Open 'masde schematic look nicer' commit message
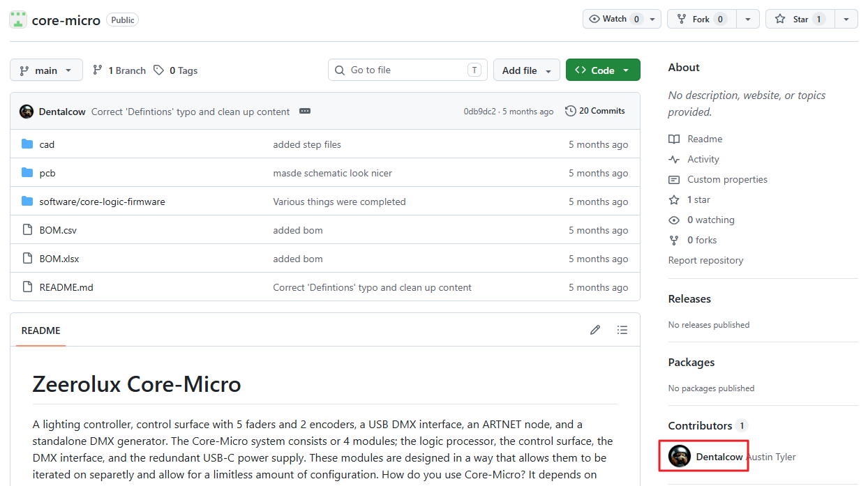Image resolution: width=868 pixels, height=486 pixels. (332, 173)
